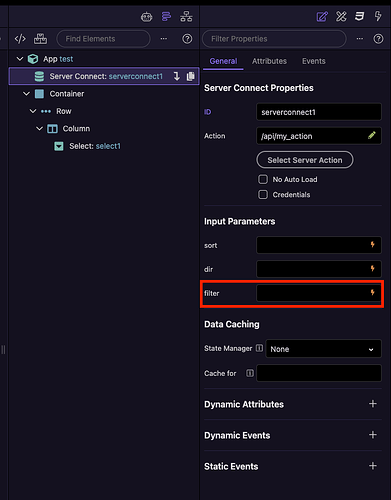The width and height of the screenshot is (391, 500).
Task: Select Server Connect: serverconnect1 row
Action: pyautogui.click(x=104, y=76)
